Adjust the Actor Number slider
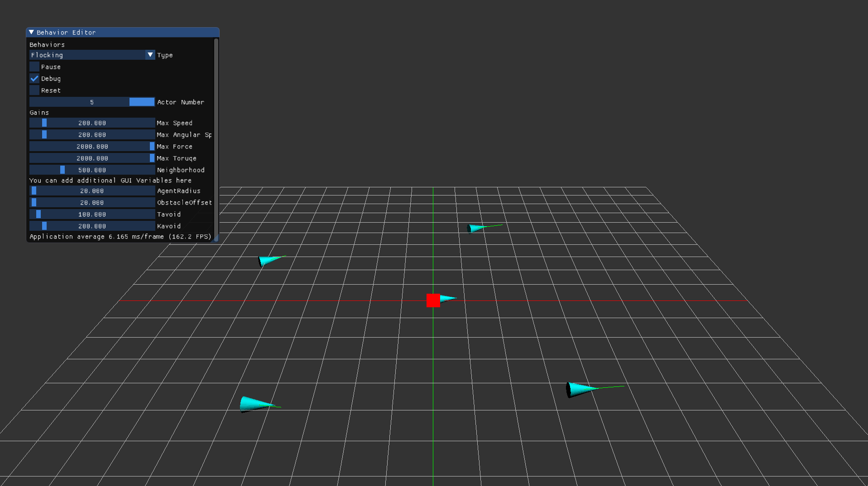Image resolution: width=868 pixels, height=486 pixels. click(142, 102)
